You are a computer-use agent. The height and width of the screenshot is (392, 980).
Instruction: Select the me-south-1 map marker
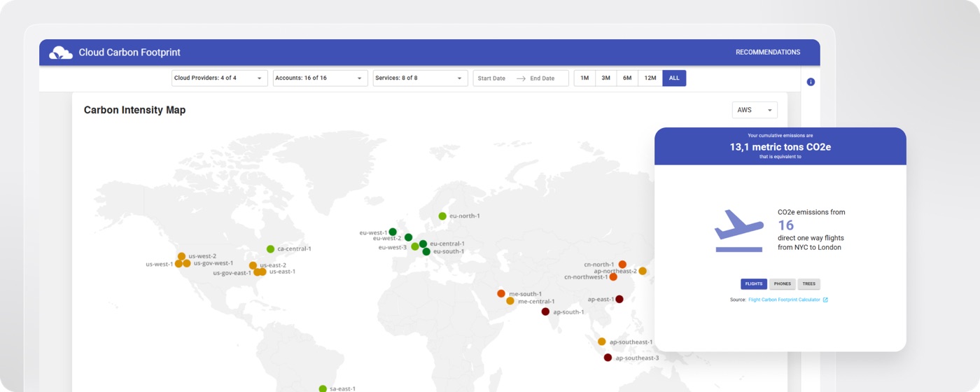pos(501,293)
